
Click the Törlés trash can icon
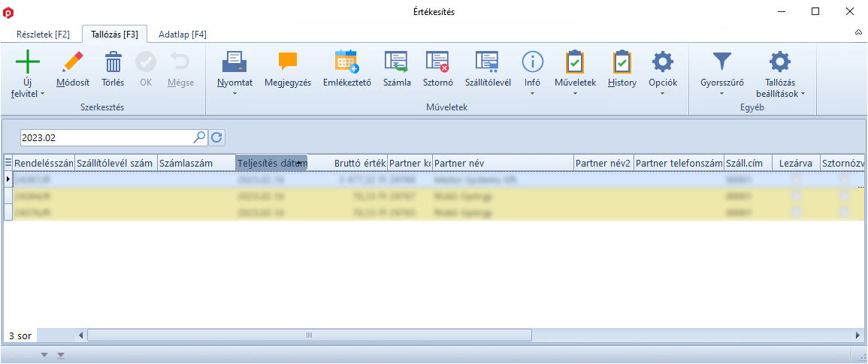pyautogui.click(x=113, y=62)
